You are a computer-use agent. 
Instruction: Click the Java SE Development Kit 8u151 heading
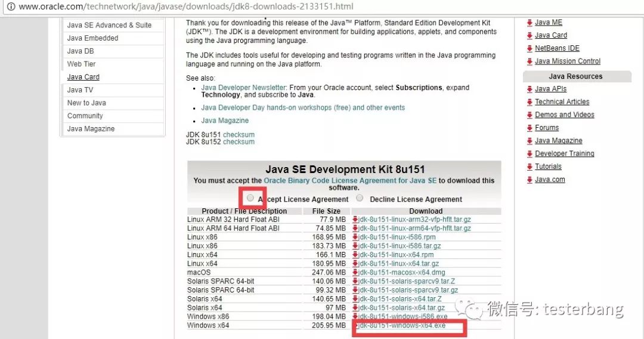(345, 169)
